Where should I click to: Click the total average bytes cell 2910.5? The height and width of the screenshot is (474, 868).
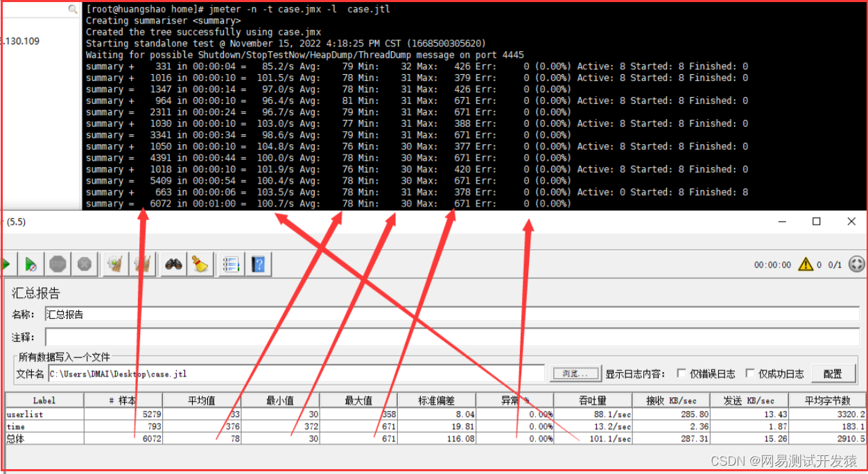(x=828, y=439)
